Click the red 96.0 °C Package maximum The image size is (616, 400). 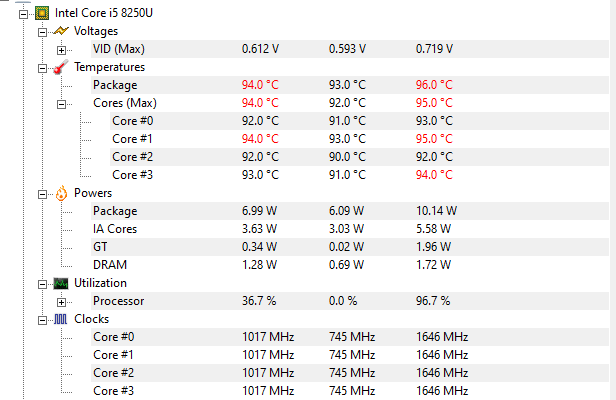434,85
